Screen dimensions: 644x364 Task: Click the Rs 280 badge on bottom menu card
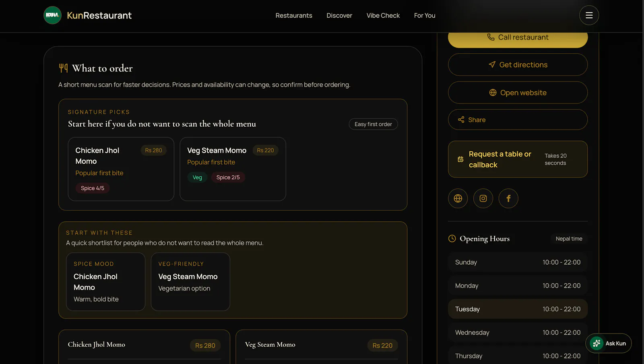205,345
